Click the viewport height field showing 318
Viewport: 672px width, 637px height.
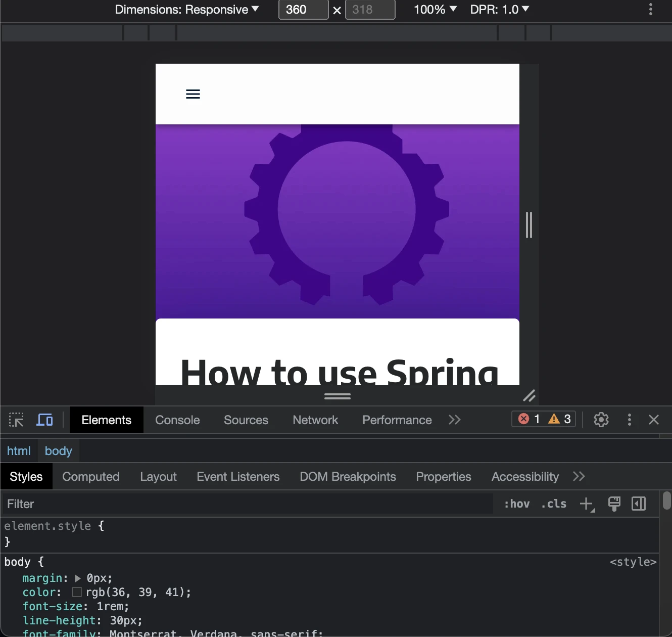(x=370, y=10)
